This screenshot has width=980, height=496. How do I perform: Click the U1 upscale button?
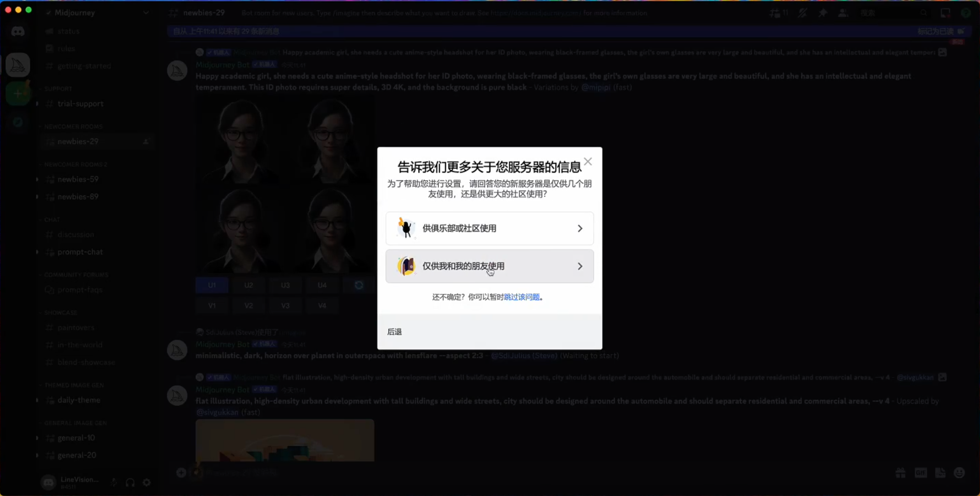[x=212, y=285]
